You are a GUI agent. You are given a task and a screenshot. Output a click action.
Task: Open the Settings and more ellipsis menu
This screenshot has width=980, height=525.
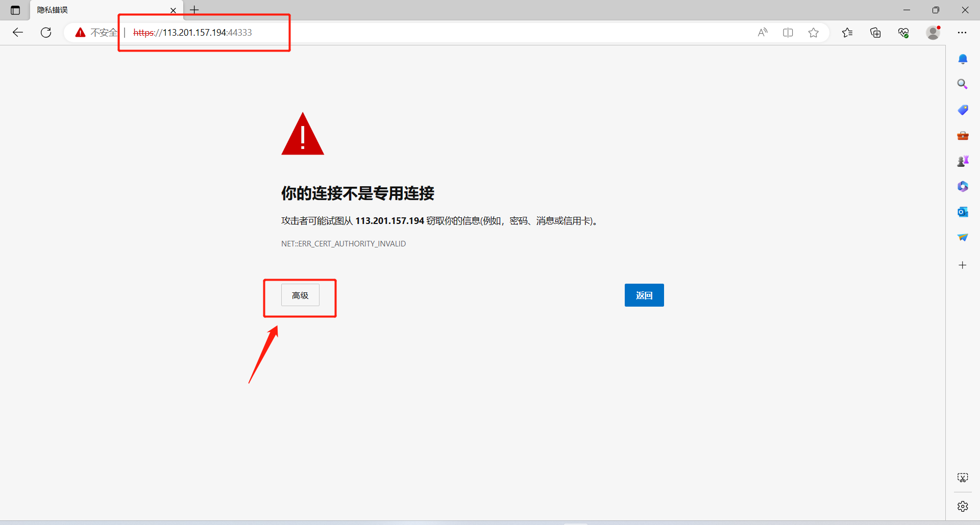click(x=962, y=33)
